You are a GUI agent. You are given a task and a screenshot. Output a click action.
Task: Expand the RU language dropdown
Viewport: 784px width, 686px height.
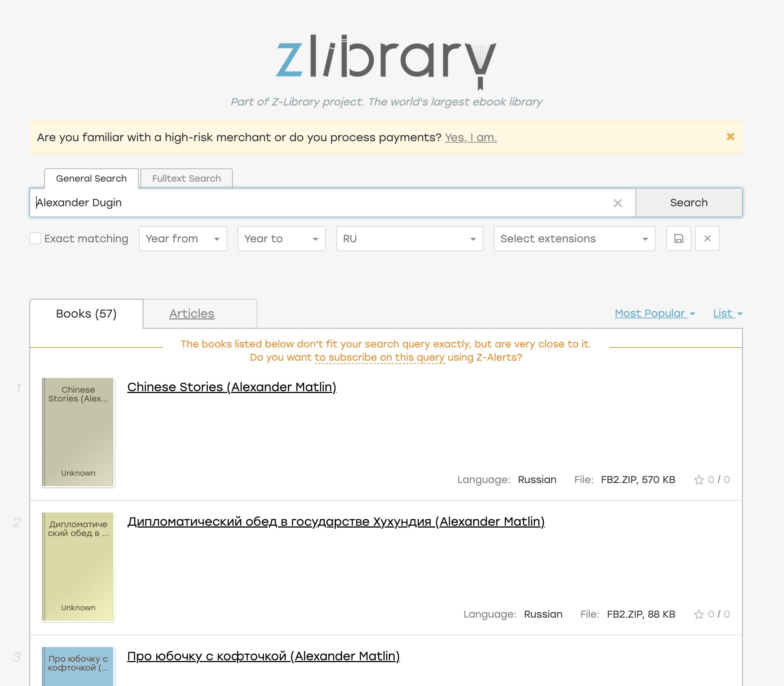coord(409,239)
